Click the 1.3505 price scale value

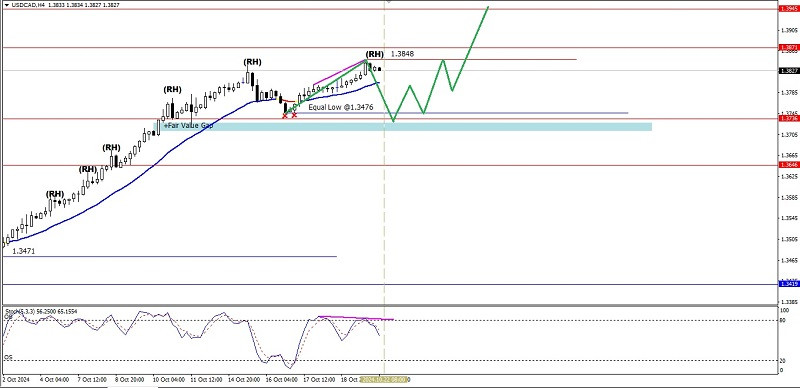[788, 239]
